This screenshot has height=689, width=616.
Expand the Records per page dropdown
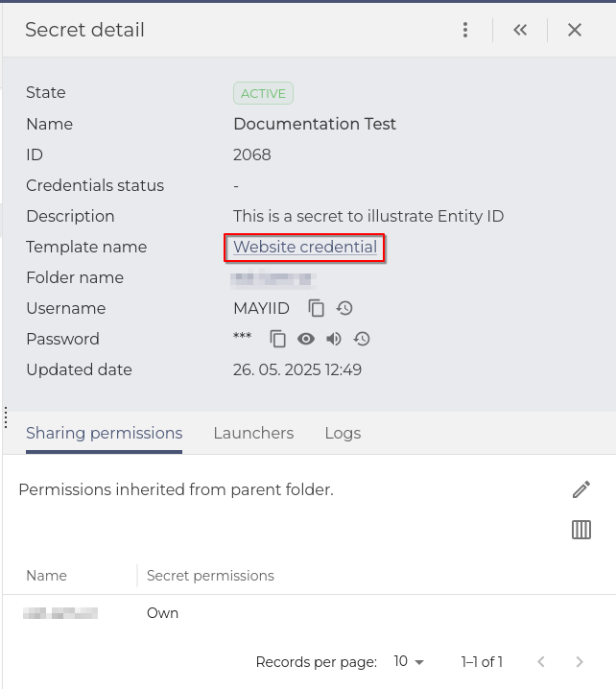click(x=409, y=661)
